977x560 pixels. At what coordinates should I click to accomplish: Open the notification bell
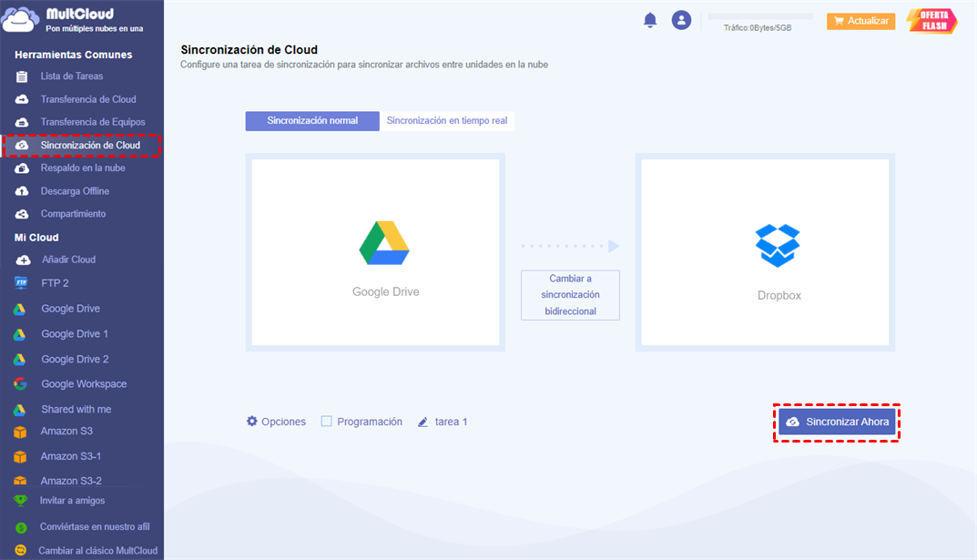click(x=650, y=20)
